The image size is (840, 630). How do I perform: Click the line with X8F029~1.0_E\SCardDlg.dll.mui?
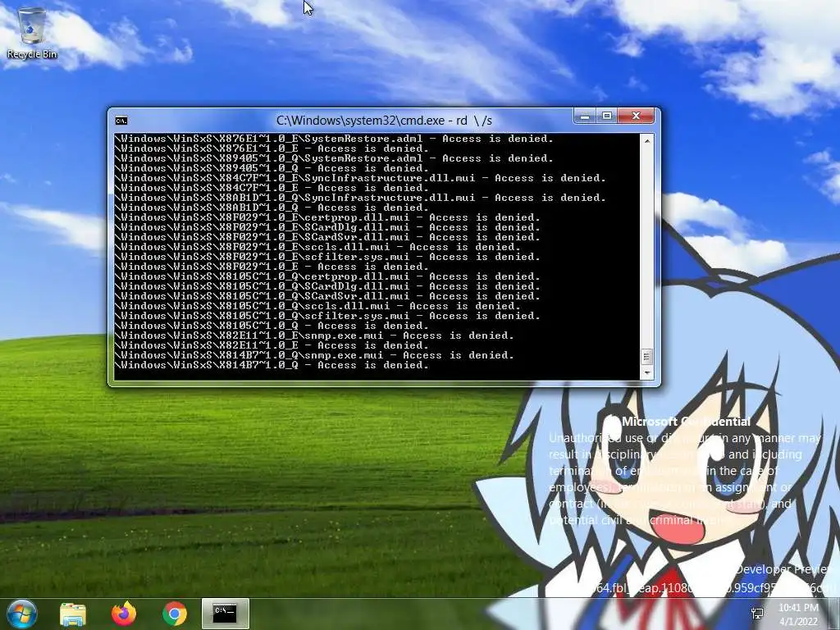pyautogui.click(x=327, y=227)
